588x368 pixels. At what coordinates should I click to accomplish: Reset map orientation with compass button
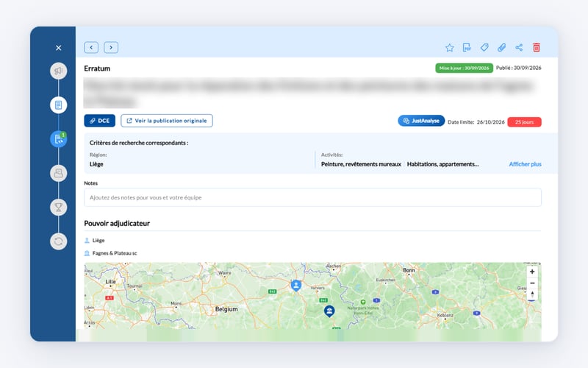click(532, 294)
